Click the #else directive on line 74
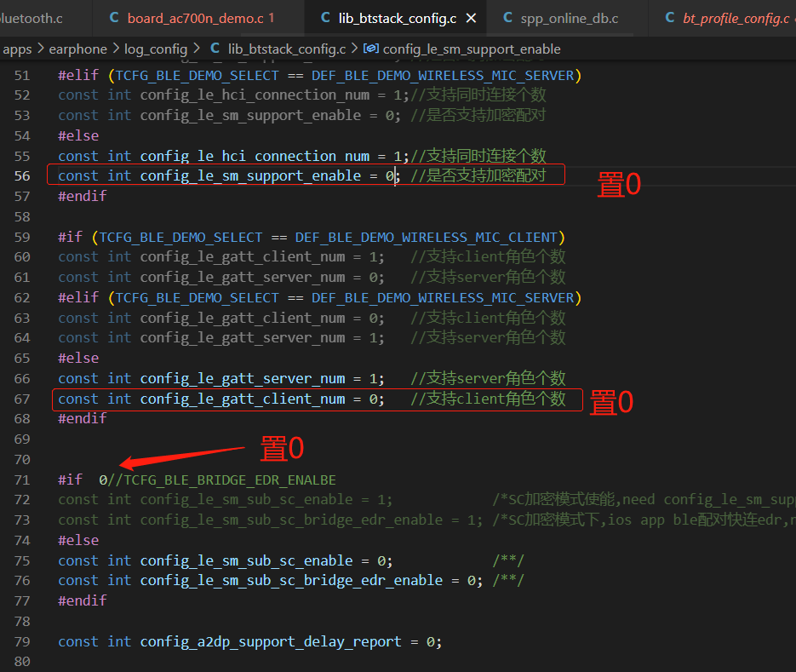796x672 pixels. (x=78, y=541)
